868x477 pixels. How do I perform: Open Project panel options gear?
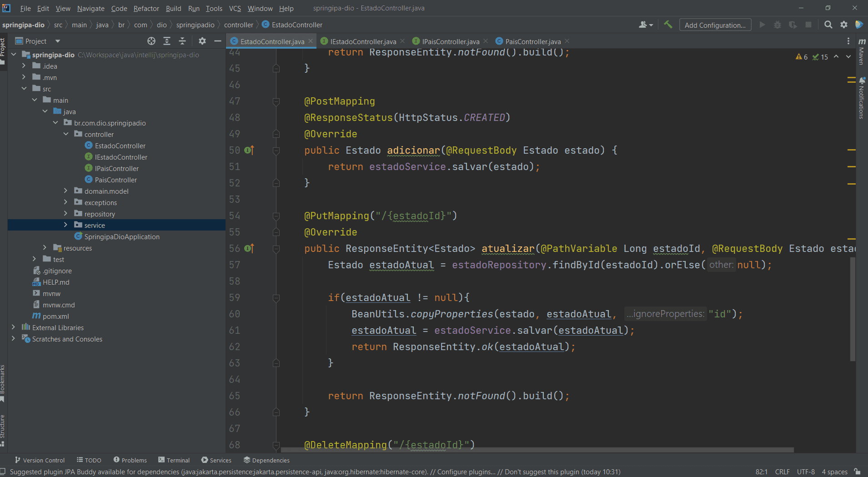coord(202,41)
